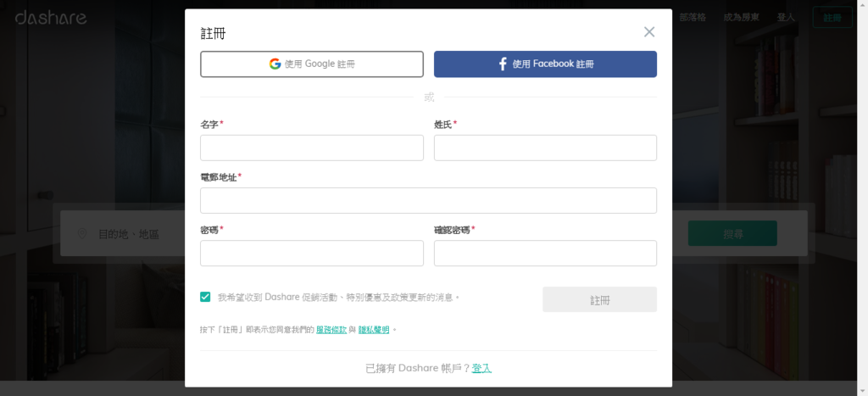Open 成為房東 in the top navigation
The width and height of the screenshot is (868, 396).
(741, 17)
